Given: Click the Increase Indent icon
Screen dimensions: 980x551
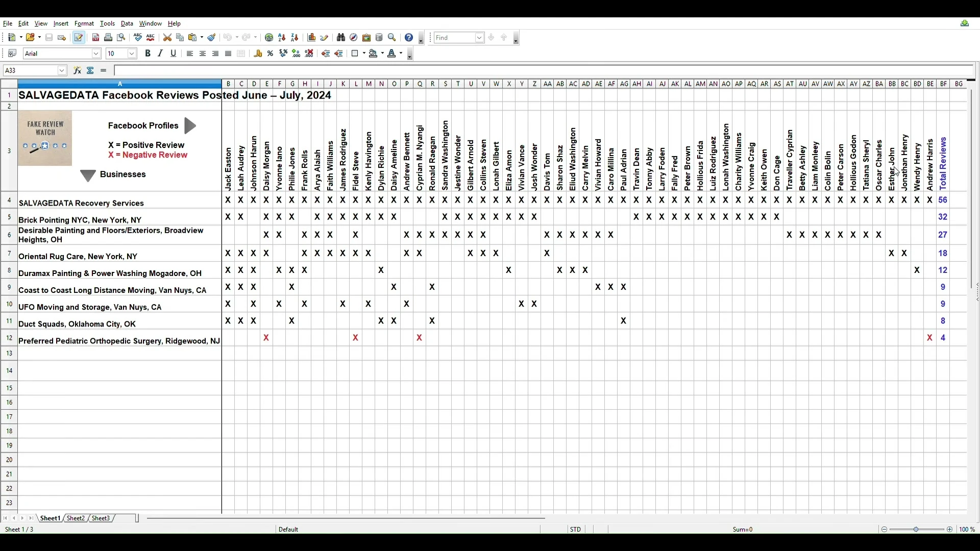Looking at the screenshot, I should click(339, 54).
